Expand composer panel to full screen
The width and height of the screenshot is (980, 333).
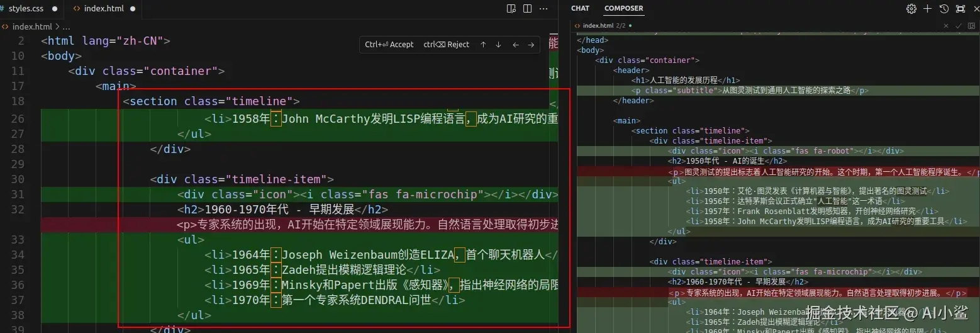click(x=960, y=9)
